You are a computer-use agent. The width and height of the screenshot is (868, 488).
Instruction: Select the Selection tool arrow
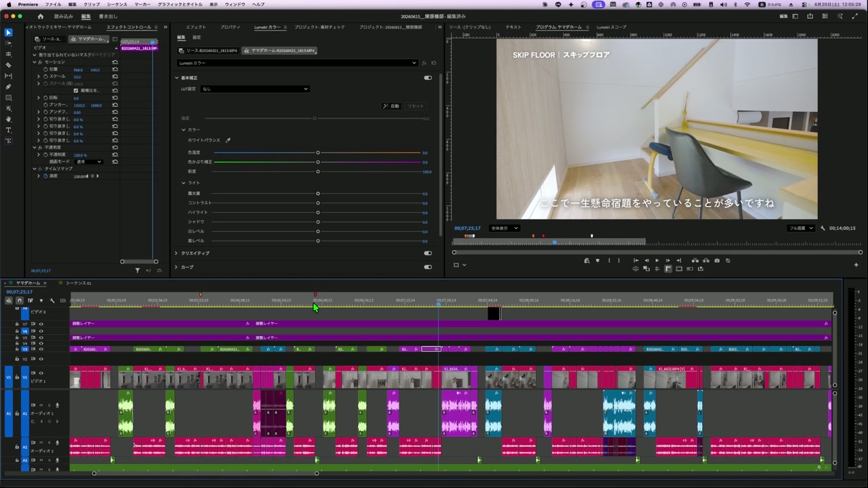pos(9,33)
